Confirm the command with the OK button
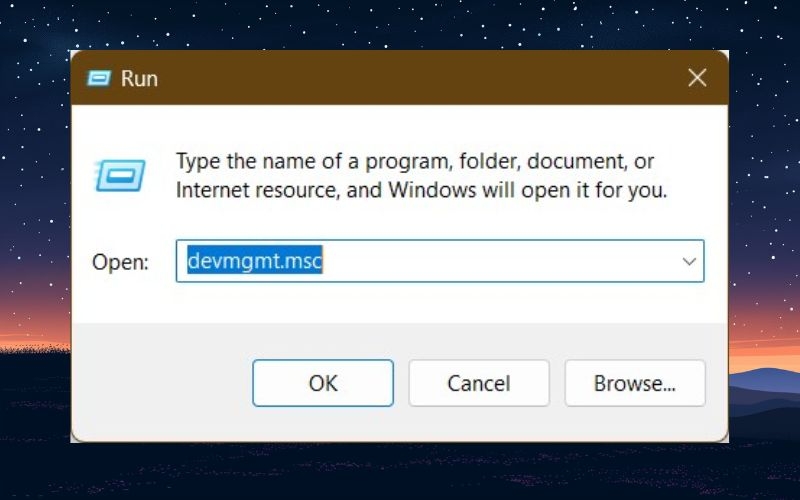This screenshot has height=500, width=800. (323, 383)
